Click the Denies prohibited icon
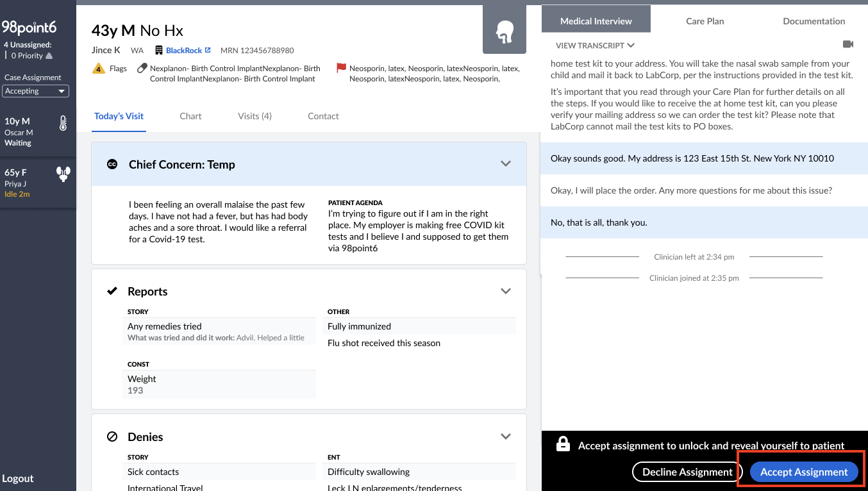 [x=112, y=437]
